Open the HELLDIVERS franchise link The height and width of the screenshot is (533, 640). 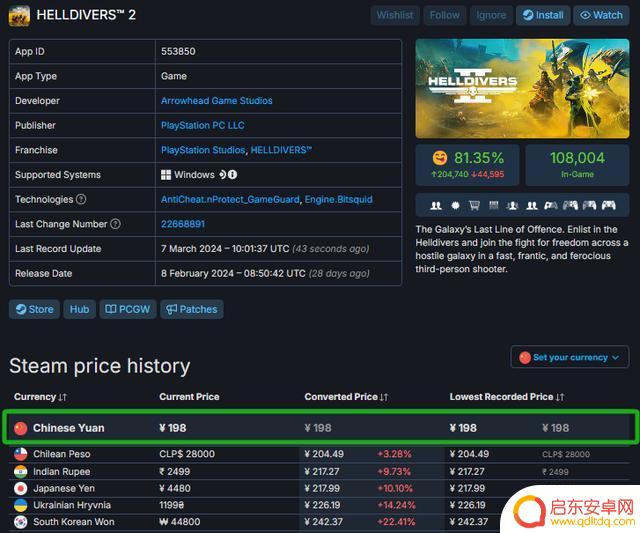281,150
